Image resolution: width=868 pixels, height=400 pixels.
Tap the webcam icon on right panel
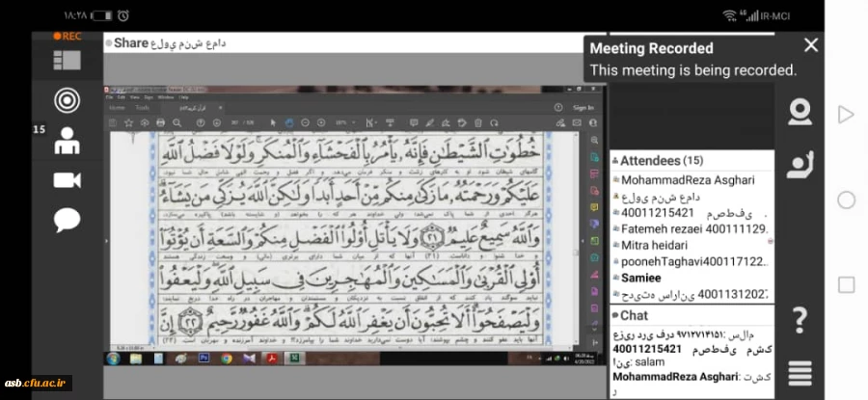(x=799, y=113)
